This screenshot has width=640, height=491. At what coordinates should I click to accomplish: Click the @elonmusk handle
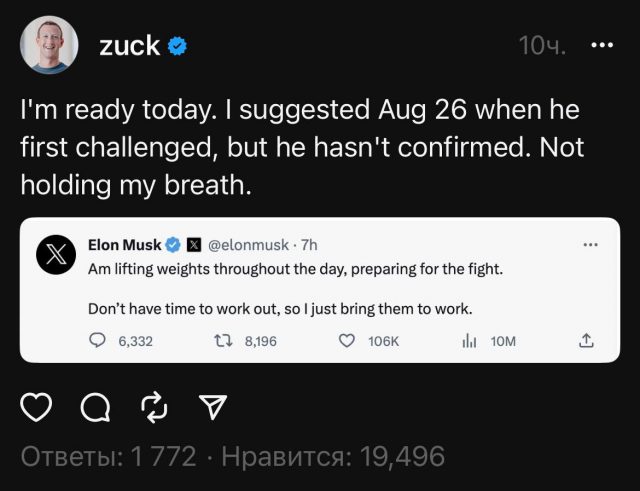click(x=250, y=244)
